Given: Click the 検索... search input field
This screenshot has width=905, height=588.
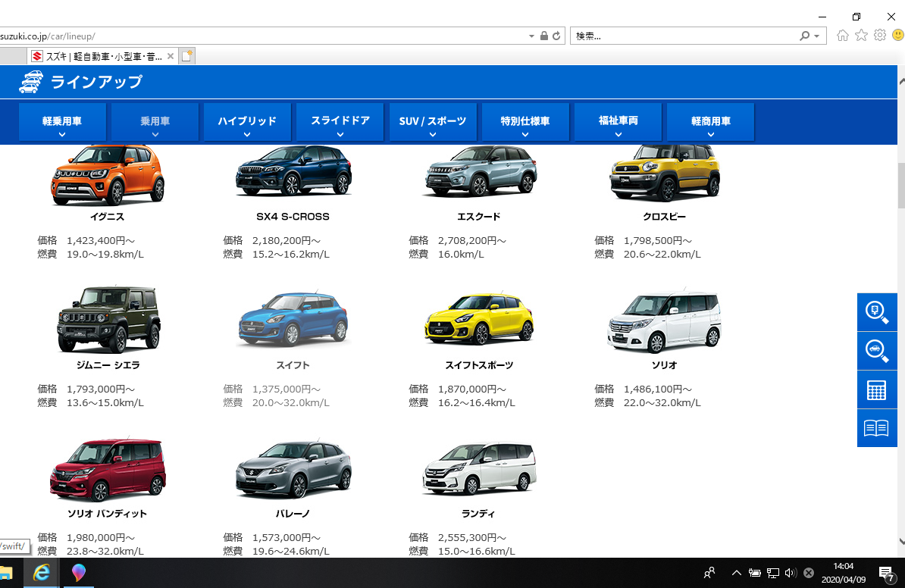Looking at the screenshot, I should click(684, 36).
